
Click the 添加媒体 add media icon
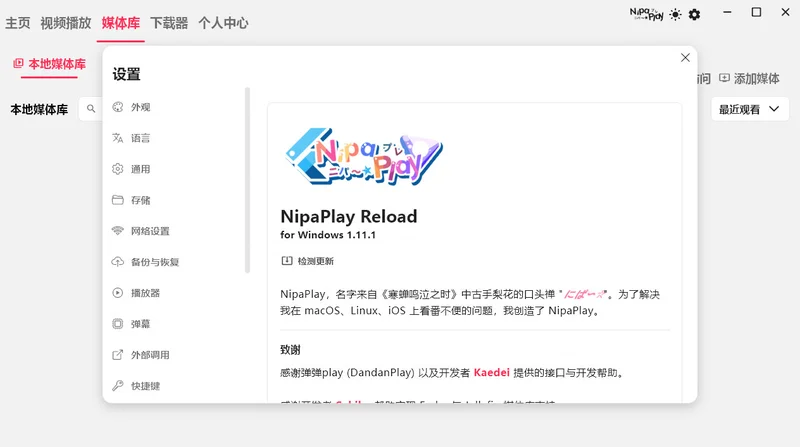click(724, 78)
